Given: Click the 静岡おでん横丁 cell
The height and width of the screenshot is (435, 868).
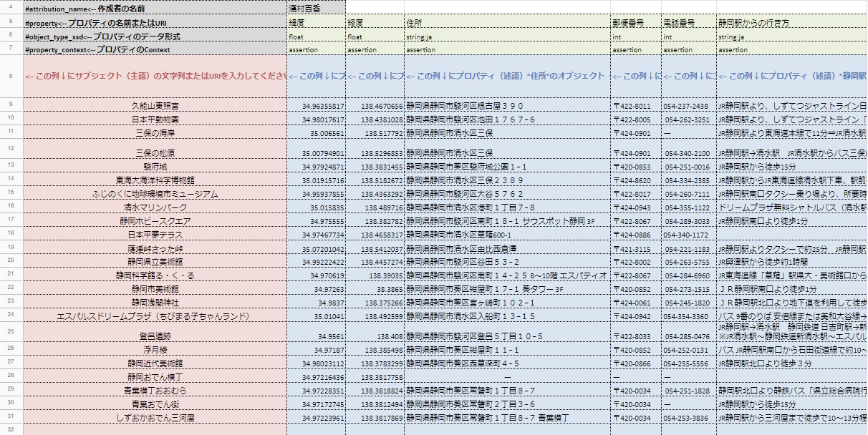Looking at the screenshot, I should pyautogui.click(x=155, y=377).
